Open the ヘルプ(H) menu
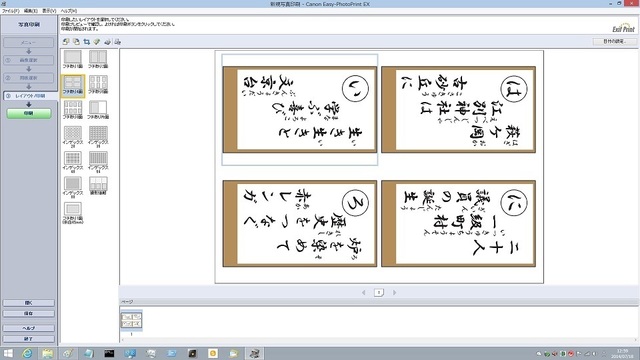 click(68, 11)
